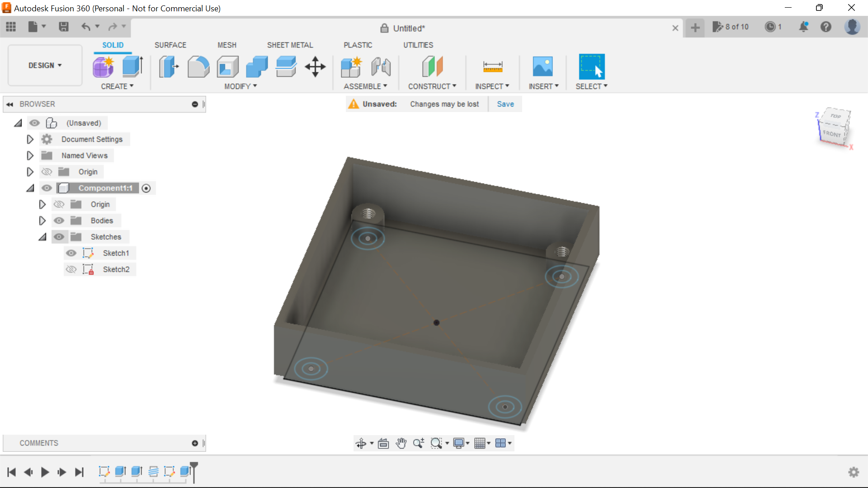Click the ViewCube FRONT face
Image resolution: width=868 pixels, height=488 pixels.
pos(832,134)
